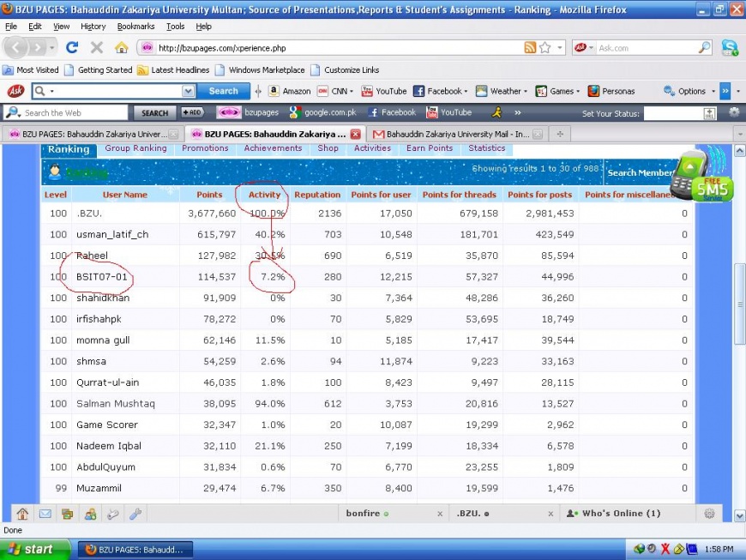This screenshot has height=560, width=746.
Task: Click the address bar URL field
Action: pos(334,48)
